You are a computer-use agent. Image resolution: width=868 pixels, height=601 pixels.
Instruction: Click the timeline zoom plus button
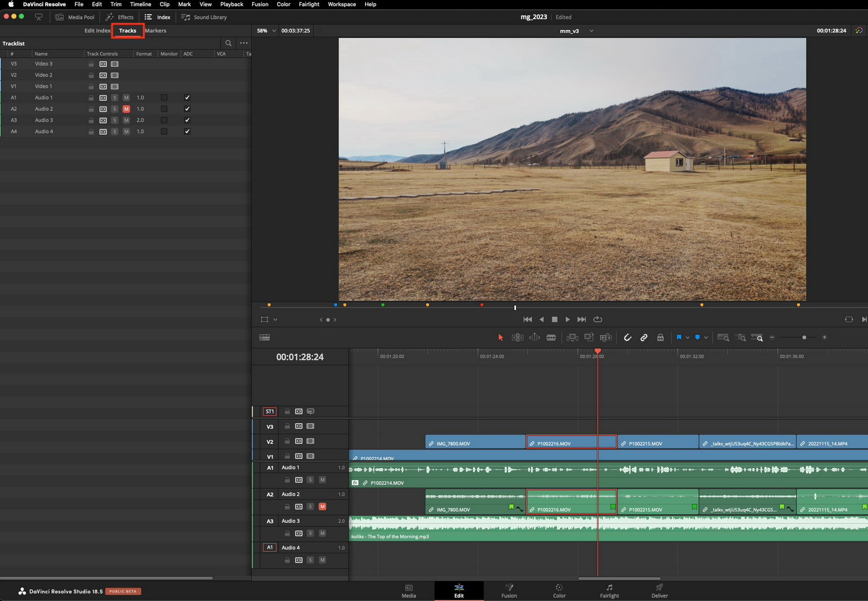pyautogui.click(x=825, y=337)
